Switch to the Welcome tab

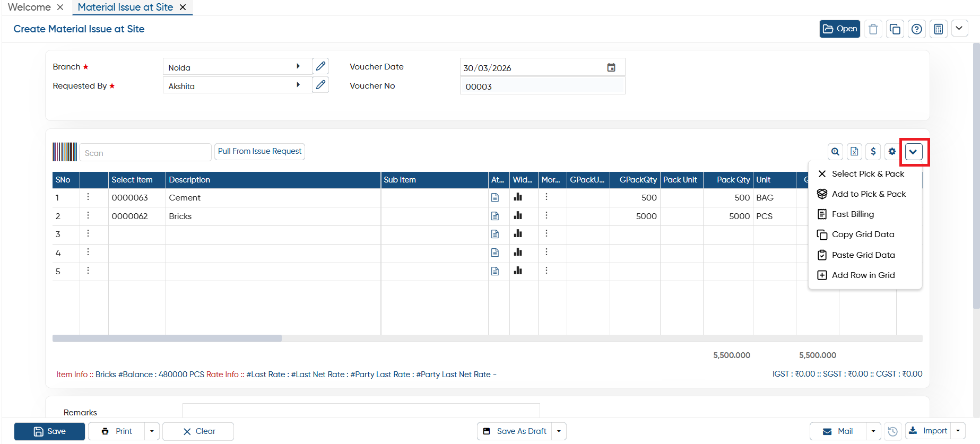coord(29,7)
